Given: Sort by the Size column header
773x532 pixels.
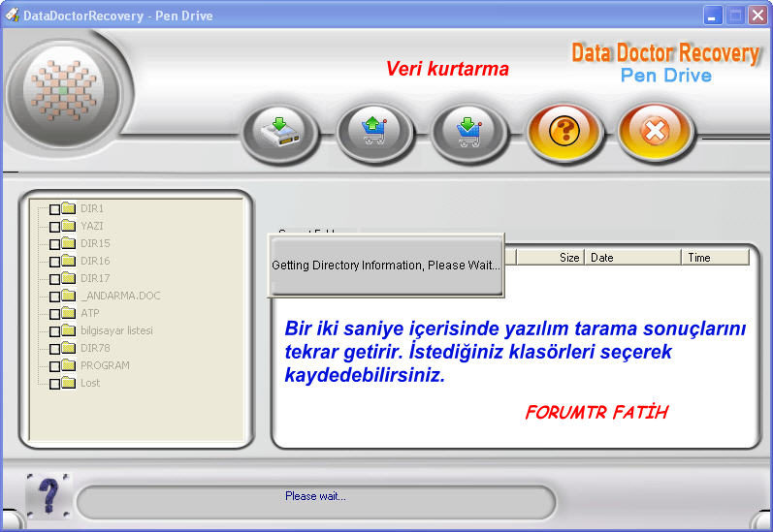Looking at the screenshot, I should (550, 257).
